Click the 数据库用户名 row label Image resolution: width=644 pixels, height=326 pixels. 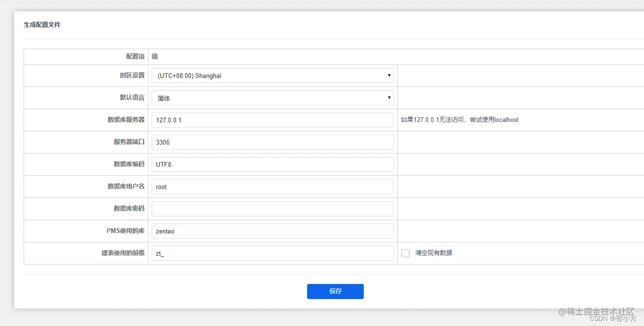point(126,186)
